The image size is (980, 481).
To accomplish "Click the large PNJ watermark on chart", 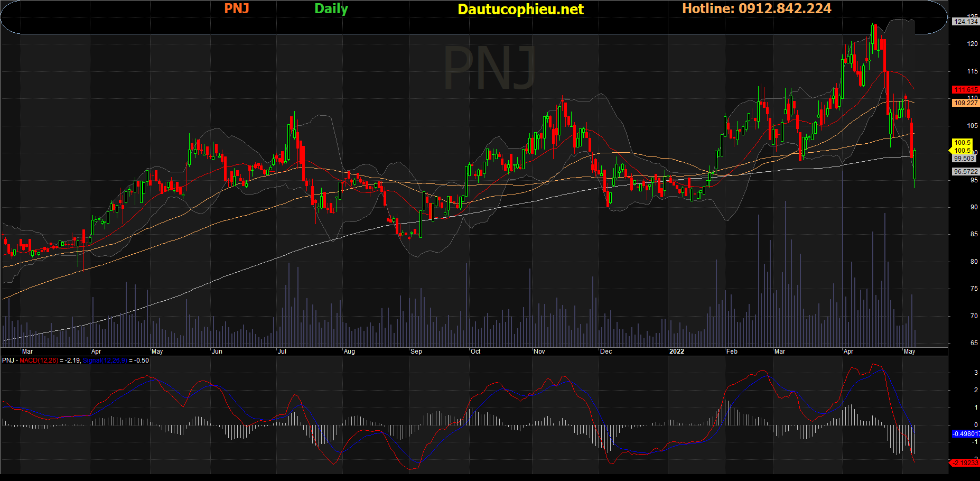I will (x=489, y=69).
